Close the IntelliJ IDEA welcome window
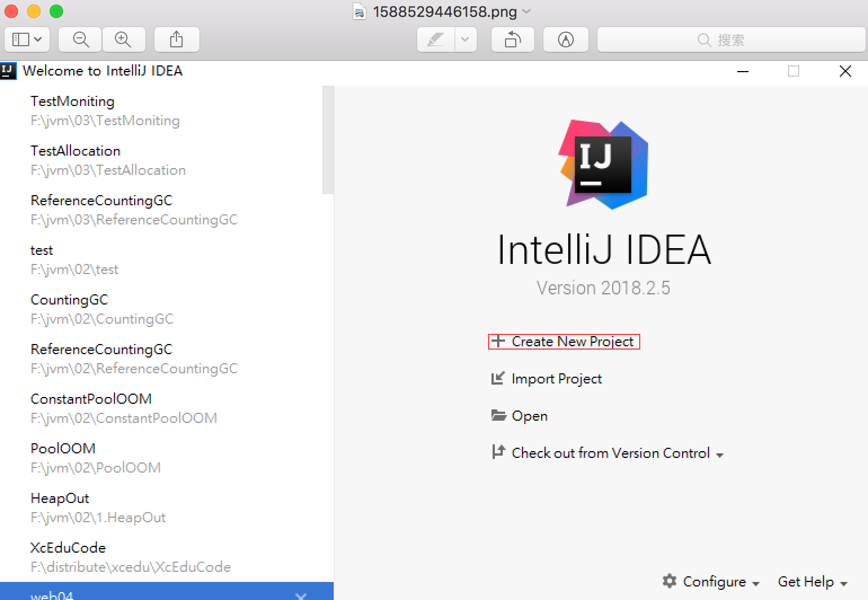868x600 pixels. [845, 71]
